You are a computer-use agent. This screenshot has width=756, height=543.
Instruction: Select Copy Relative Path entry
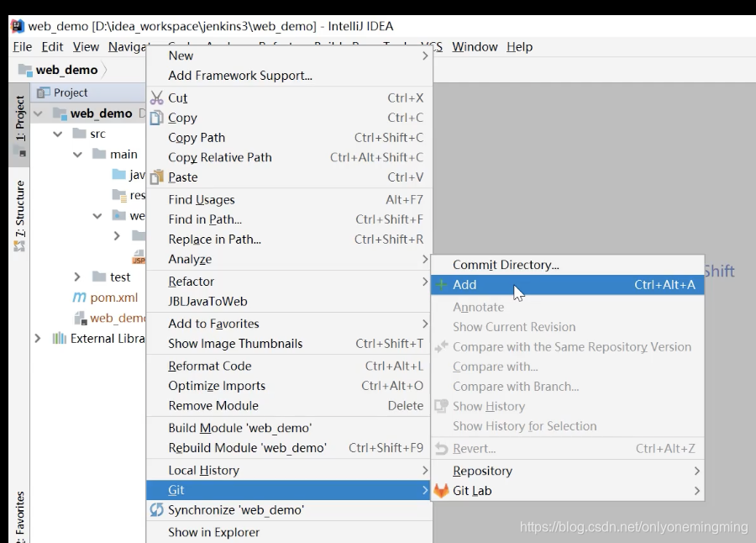(289, 157)
